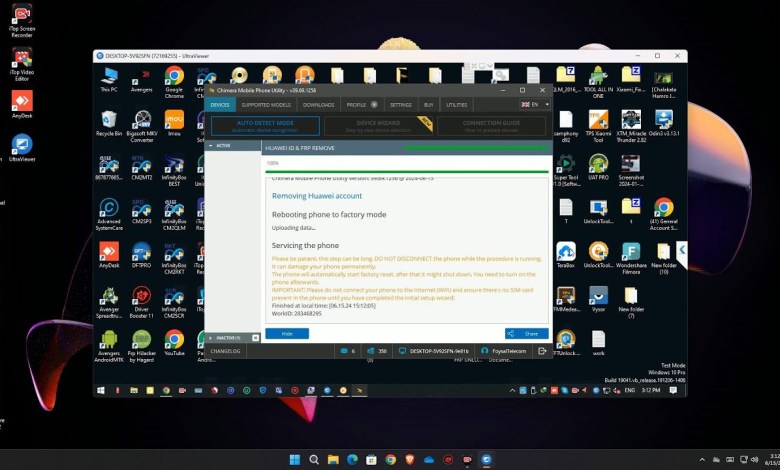
Task: Launch UAT PRO shortcut
Action: [598, 168]
